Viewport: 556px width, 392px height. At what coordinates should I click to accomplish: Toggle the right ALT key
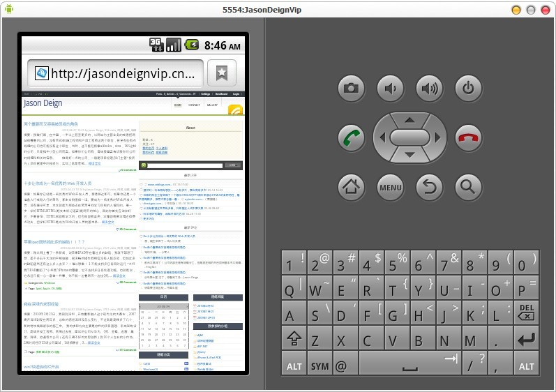point(526,363)
